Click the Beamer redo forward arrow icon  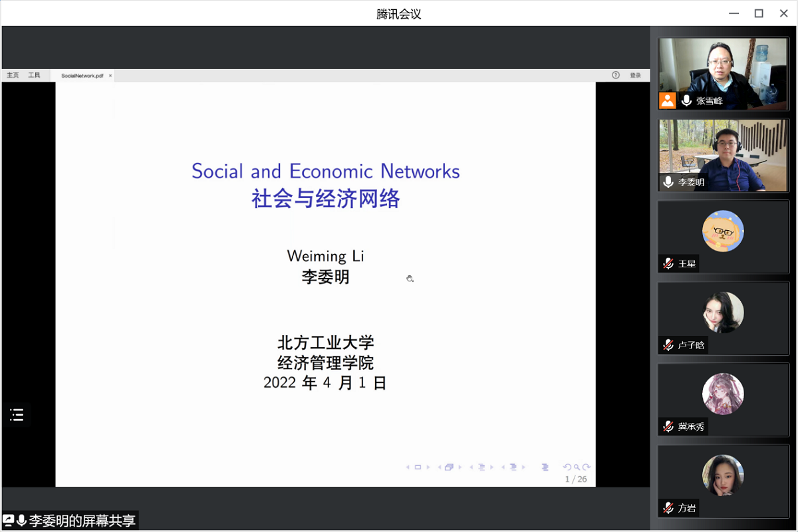(x=587, y=467)
